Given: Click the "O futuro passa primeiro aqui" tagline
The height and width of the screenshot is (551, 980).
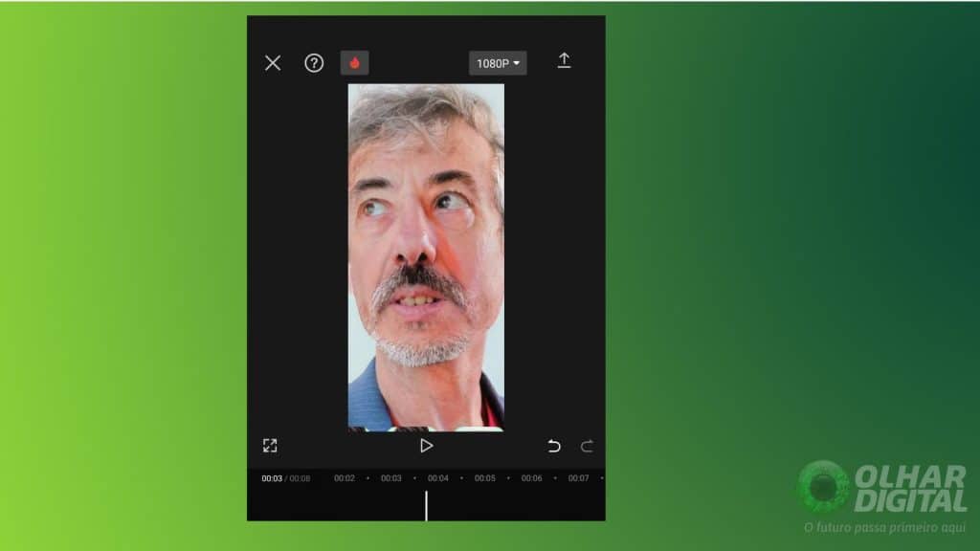Looking at the screenshot, I should coord(885,527).
